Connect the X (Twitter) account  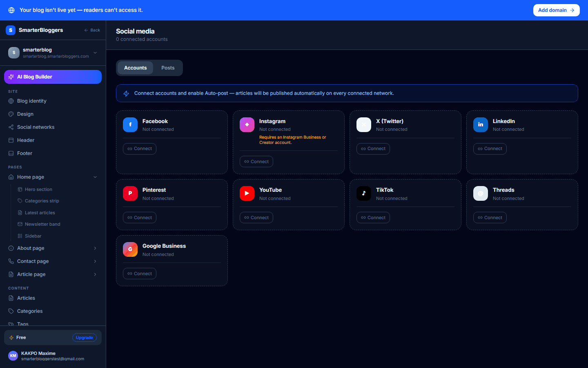click(373, 149)
